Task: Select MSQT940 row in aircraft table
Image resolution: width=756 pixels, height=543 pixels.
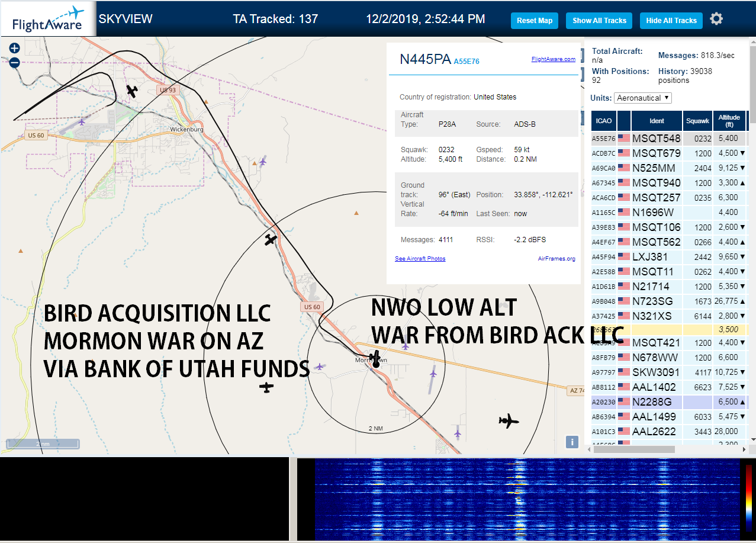Action: [x=669, y=183]
